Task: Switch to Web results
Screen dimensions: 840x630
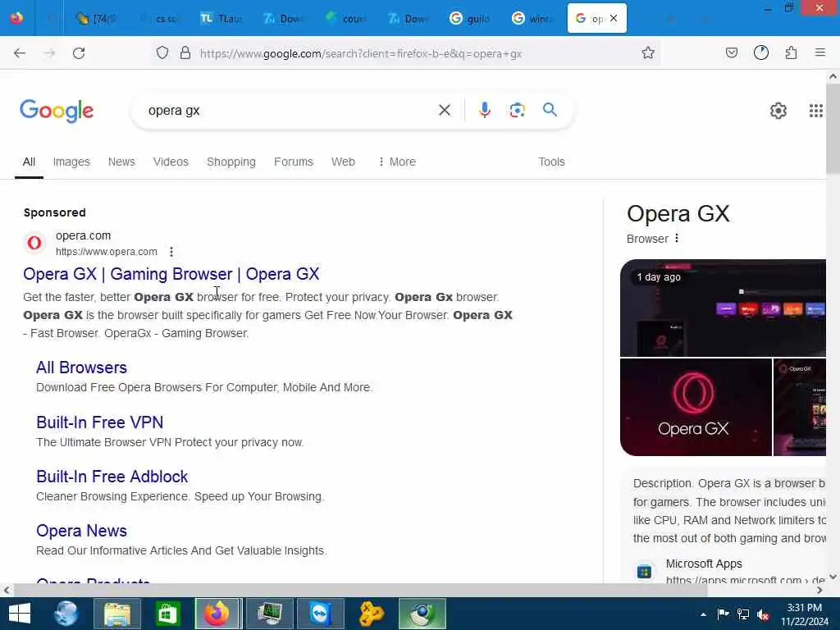Action: click(343, 162)
